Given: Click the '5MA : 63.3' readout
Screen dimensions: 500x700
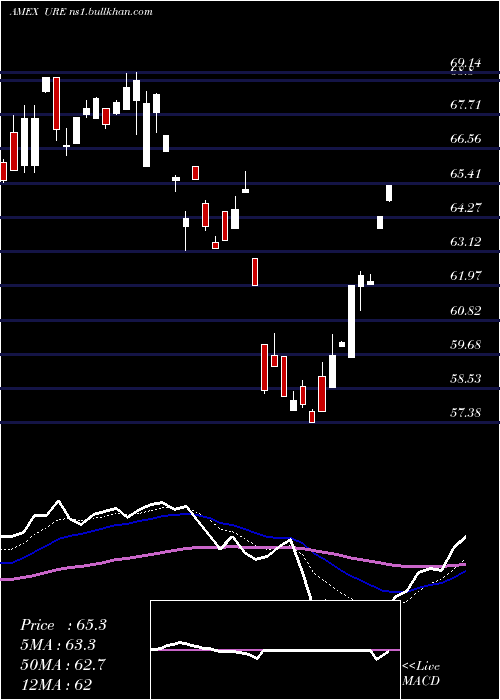Looking at the screenshot, I should pos(58,645).
